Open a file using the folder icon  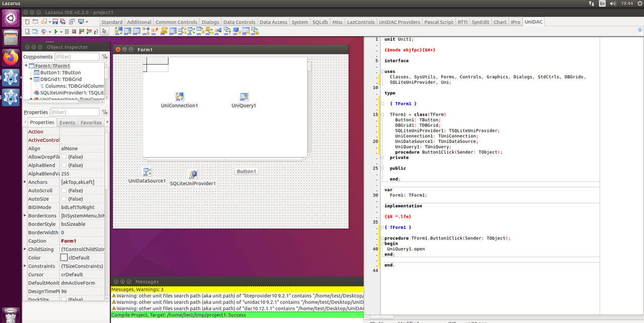44,22
